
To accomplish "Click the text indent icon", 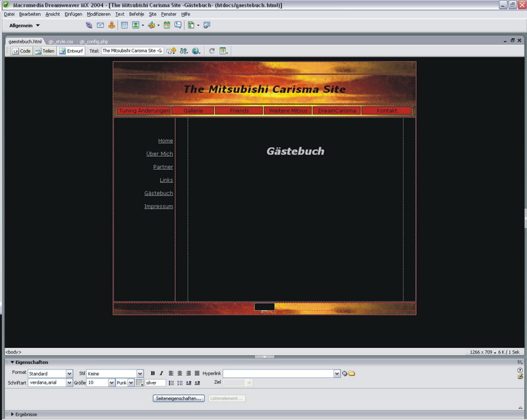I will (x=197, y=382).
